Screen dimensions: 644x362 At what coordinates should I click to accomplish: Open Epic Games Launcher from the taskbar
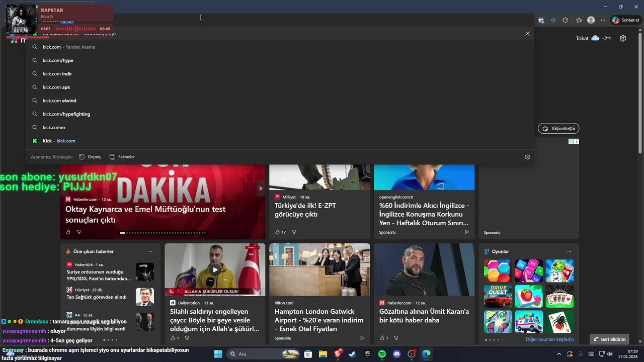pos(367,354)
